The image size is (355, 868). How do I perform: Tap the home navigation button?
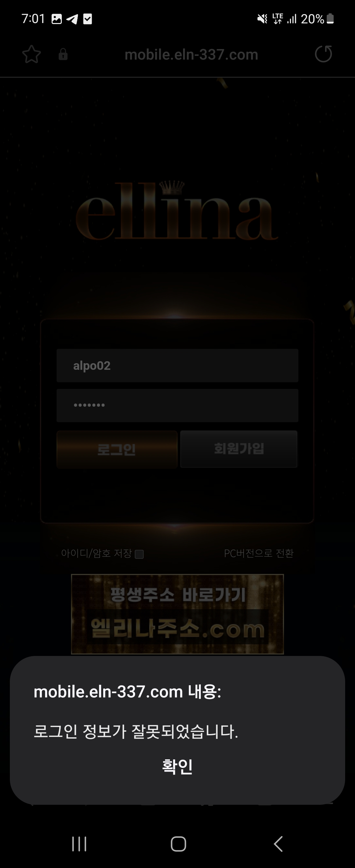click(x=178, y=844)
